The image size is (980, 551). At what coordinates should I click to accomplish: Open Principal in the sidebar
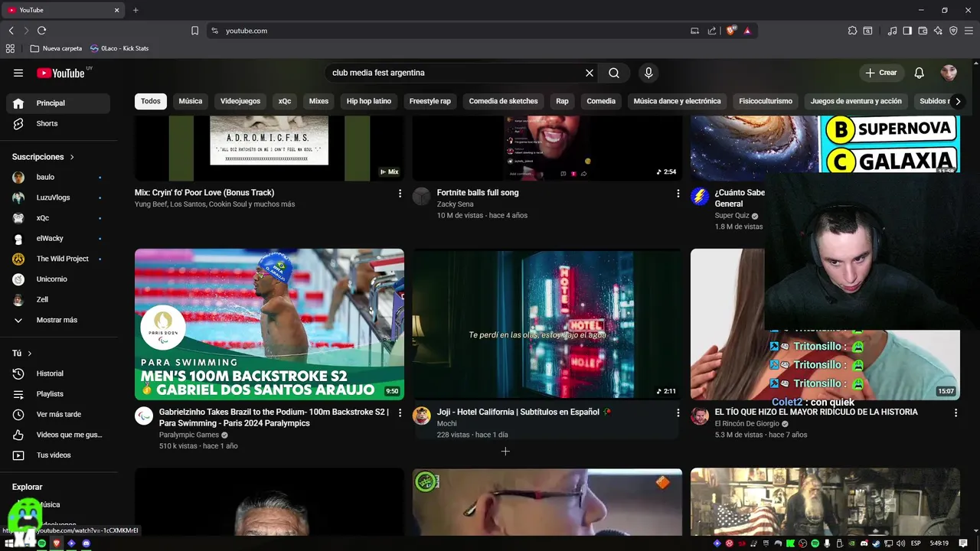[58, 103]
